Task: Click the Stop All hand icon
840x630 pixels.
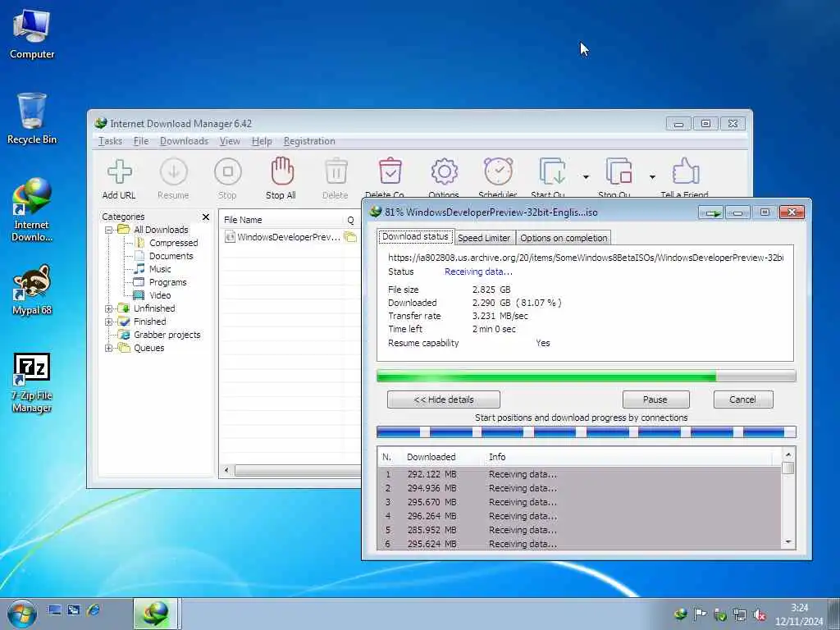Action: [282, 171]
